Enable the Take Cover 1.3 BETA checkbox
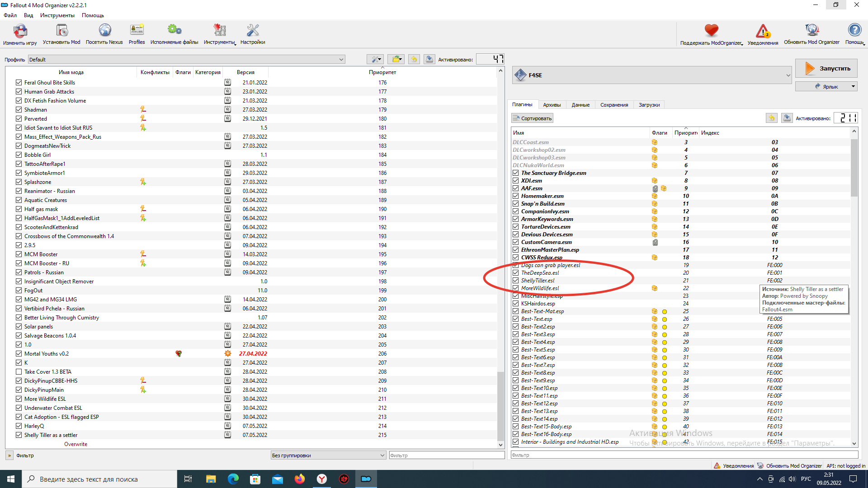 [x=19, y=372]
